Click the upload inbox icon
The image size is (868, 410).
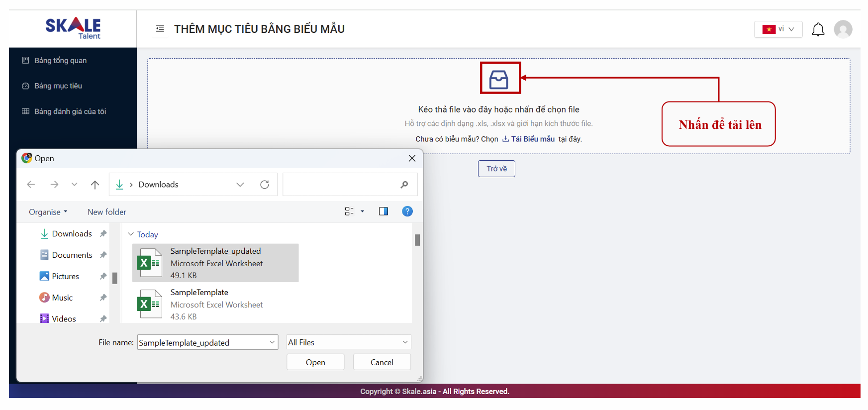(x=499, y=79)
